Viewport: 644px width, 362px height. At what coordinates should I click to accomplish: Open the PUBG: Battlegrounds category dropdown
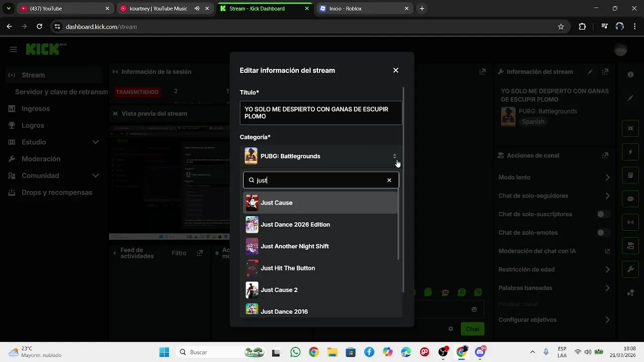point(321,156)
